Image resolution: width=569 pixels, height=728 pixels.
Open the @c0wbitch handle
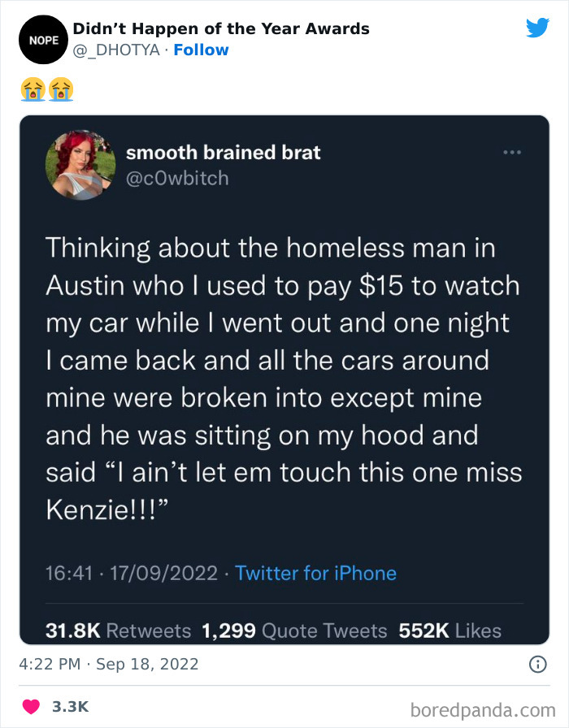pyautogui.click(x=177, y=178)
